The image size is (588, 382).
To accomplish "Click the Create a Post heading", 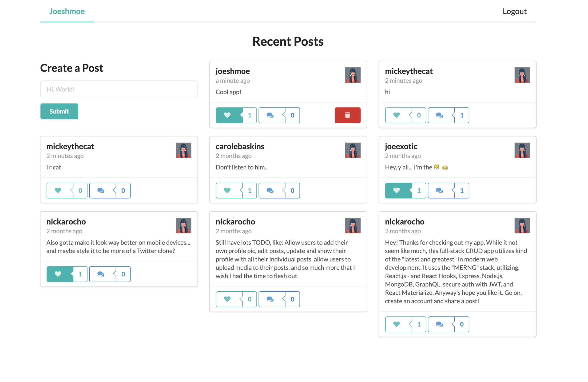I will [x=72, y=68].
